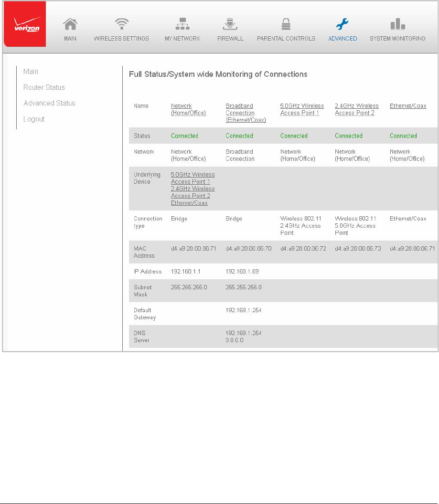This screenshot has width=439, height=504.
Task: Click Logout in the sidebar
Action: coord(34,119)
